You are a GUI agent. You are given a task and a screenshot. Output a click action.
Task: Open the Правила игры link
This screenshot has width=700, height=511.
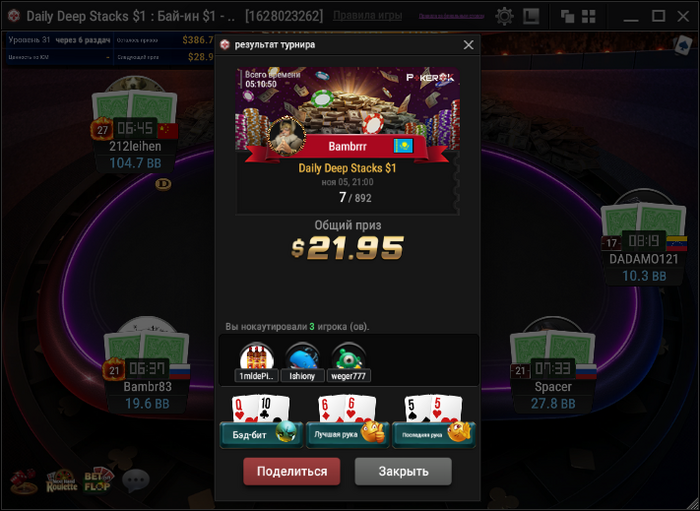(367, 16)
